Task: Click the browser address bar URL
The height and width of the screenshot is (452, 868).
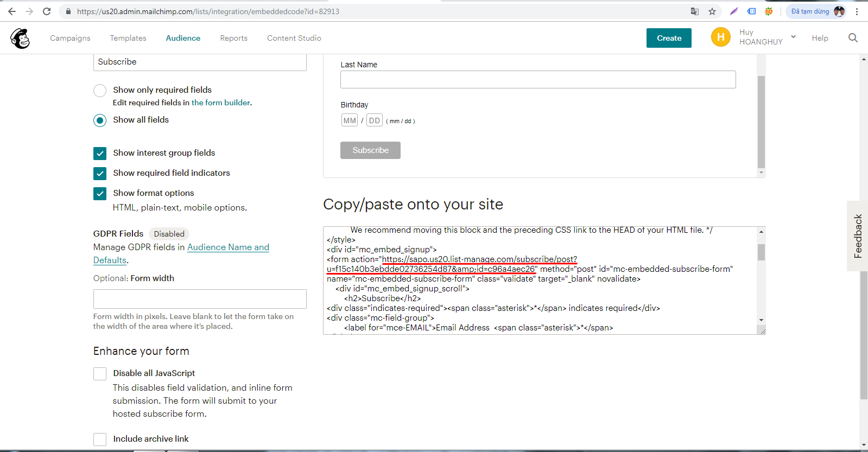Action: click(x=208, y=11)
